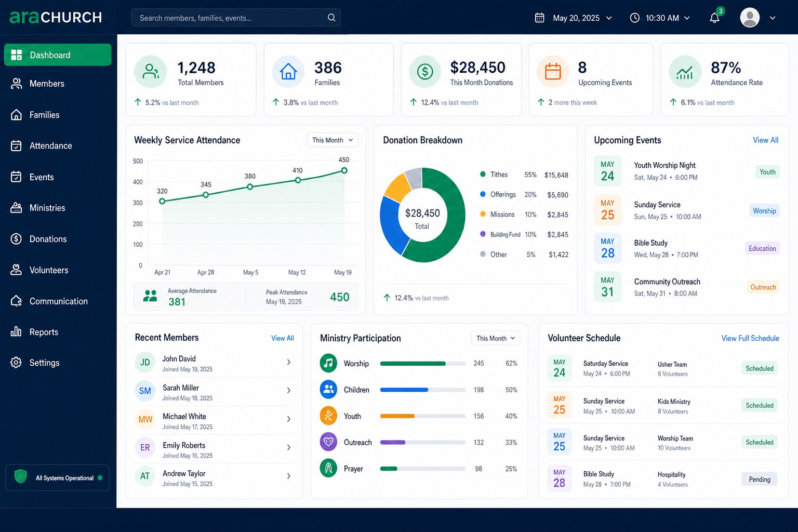This screenshot has height=532, width=798.
Task: Click the Outreach tag on Community Outreach
Action: coord(763,287)
